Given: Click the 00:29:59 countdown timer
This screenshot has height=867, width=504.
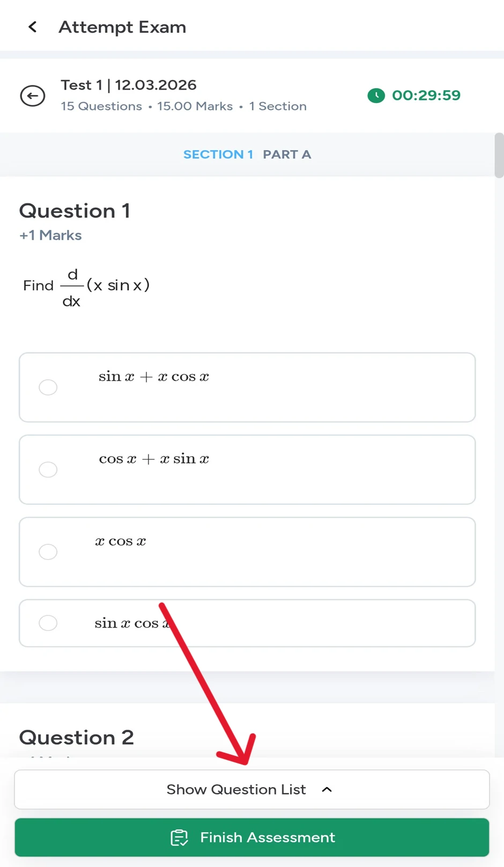Looking at the screenshot, I should point(426,95).
